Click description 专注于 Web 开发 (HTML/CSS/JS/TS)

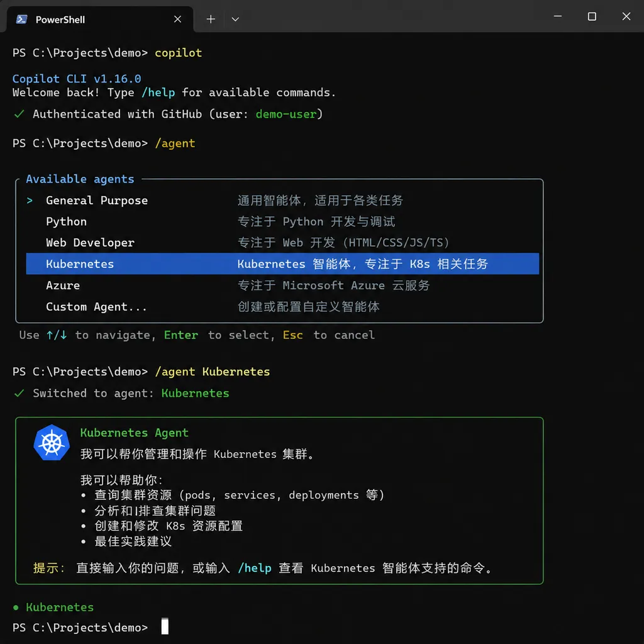pyautogui.click(x=343, y=243)
